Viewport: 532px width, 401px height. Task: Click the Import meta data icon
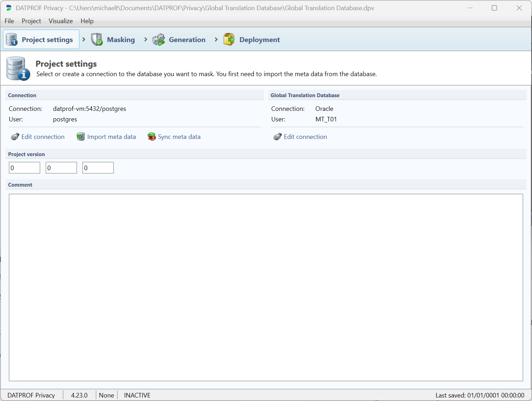(x=81, y=137)
